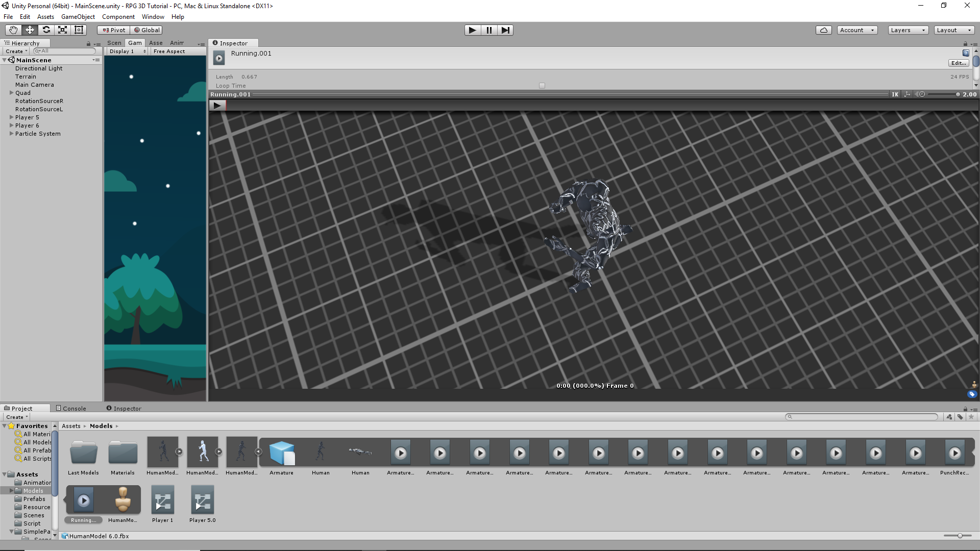Open the Layers dropdown
Screen dimensions: 980x551
click(908, 30)
